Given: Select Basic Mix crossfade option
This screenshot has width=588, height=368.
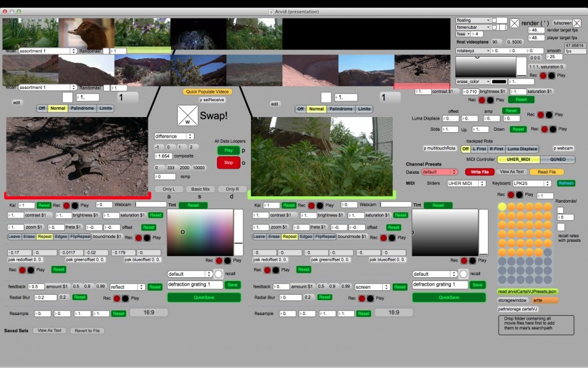Looking at the screenshot, I should pos(201,190).
